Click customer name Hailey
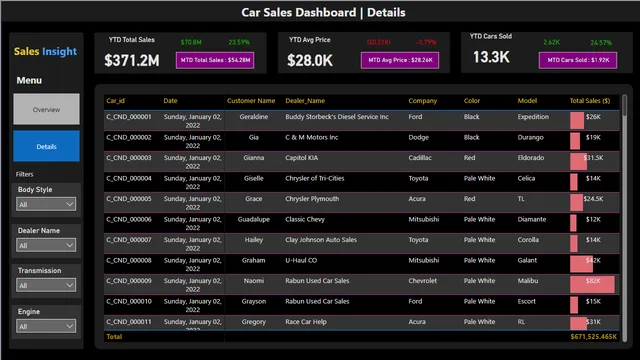Screen dimensions: 640x360 click(253, 240)
